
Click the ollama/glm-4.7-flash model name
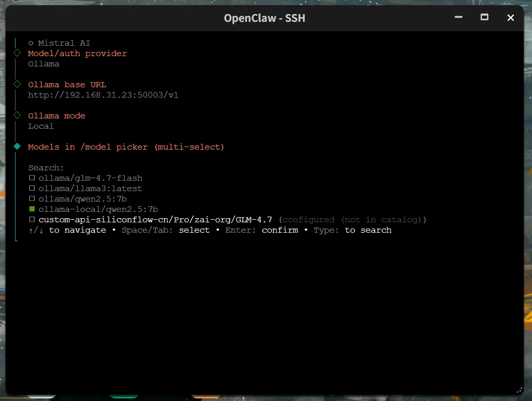pyautogui.click(x=90, y=178)
